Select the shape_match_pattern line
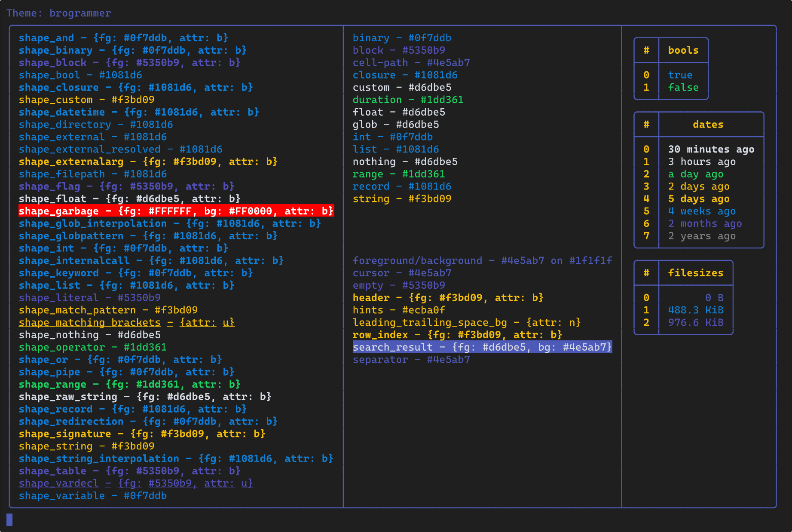 (108, 310)
